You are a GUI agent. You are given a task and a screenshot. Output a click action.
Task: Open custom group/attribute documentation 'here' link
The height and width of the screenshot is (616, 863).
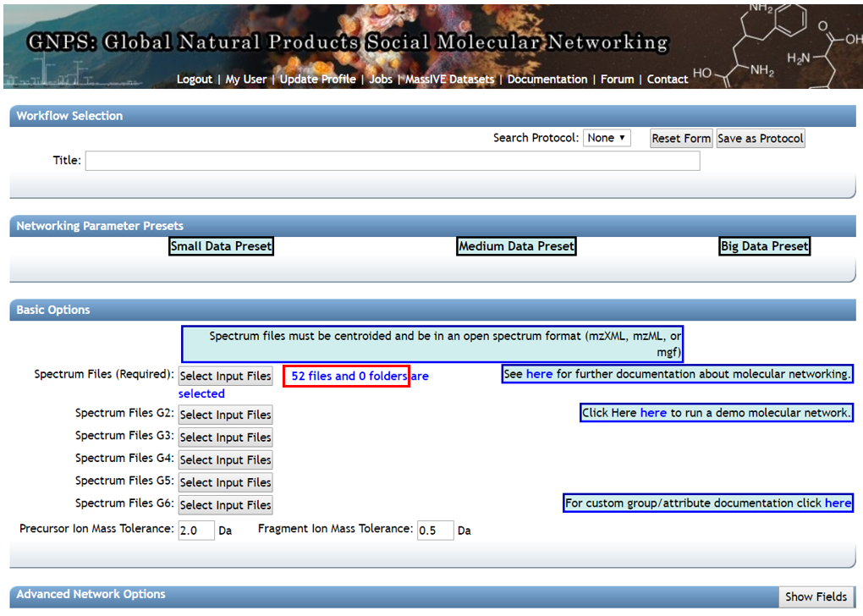[x=837, y=503]
